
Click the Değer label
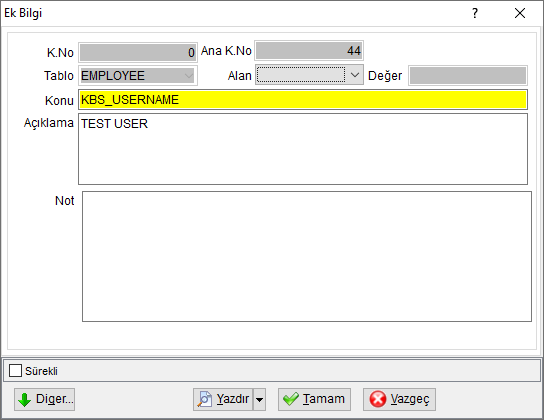point(385,76)
